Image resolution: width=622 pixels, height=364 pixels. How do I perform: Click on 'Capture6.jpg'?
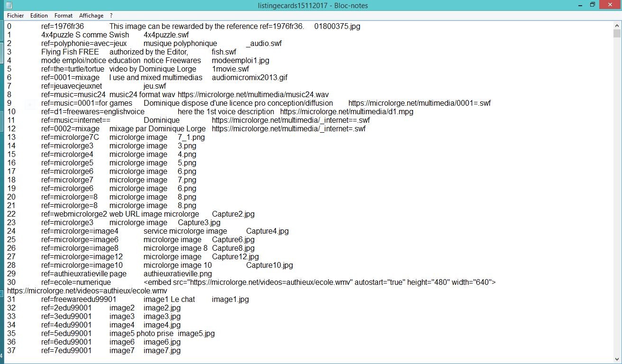click(233, 240)
